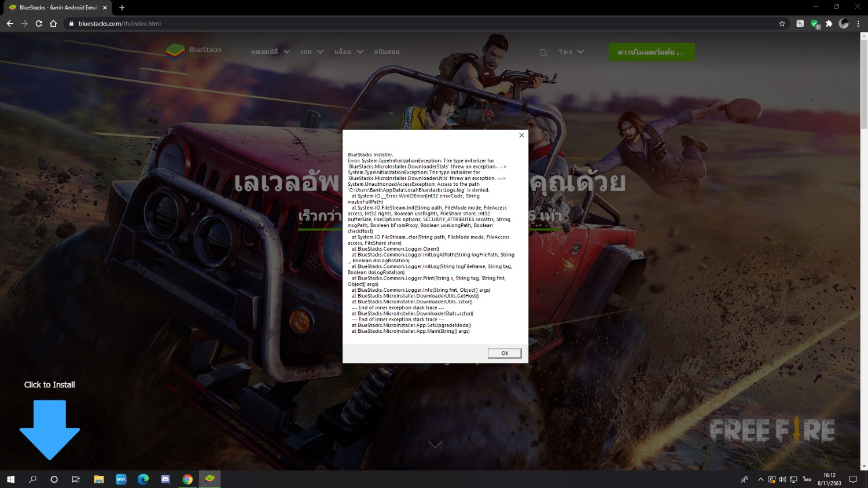Click the scroll-down chevron at the page bottom
Image resolution: width=868 pixels, height=488 pixels.
tap(435, 445)
